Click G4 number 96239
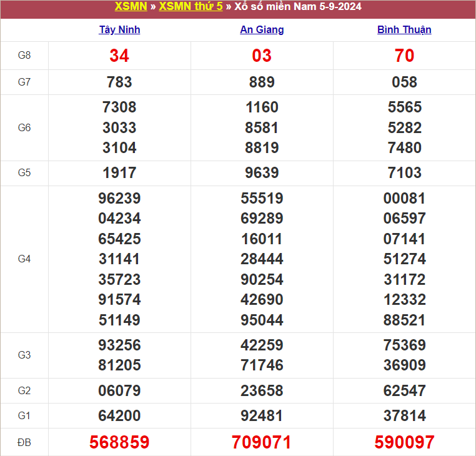 119,198
